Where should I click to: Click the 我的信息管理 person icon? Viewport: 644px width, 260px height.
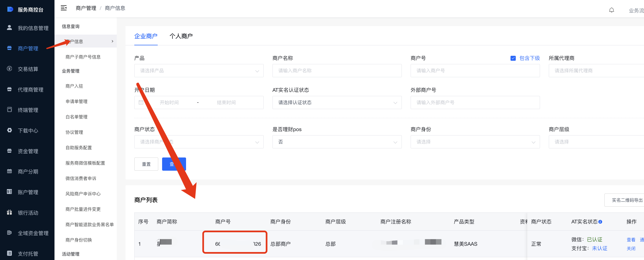[x=9, y=28]
